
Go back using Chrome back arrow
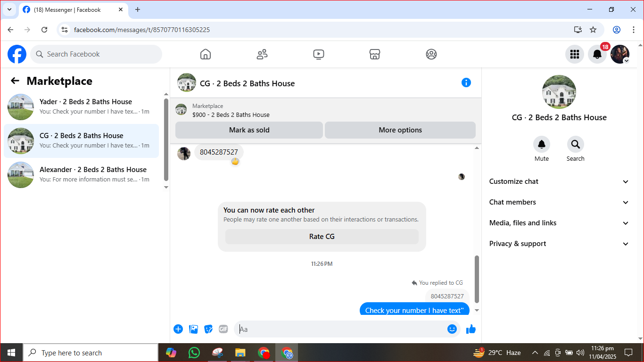[x=10, y=30]
